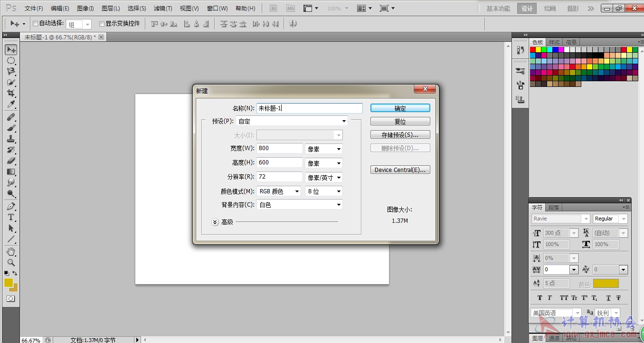
Task: Click the text color swatch in Character panel
Action: (x=606, y=284)
